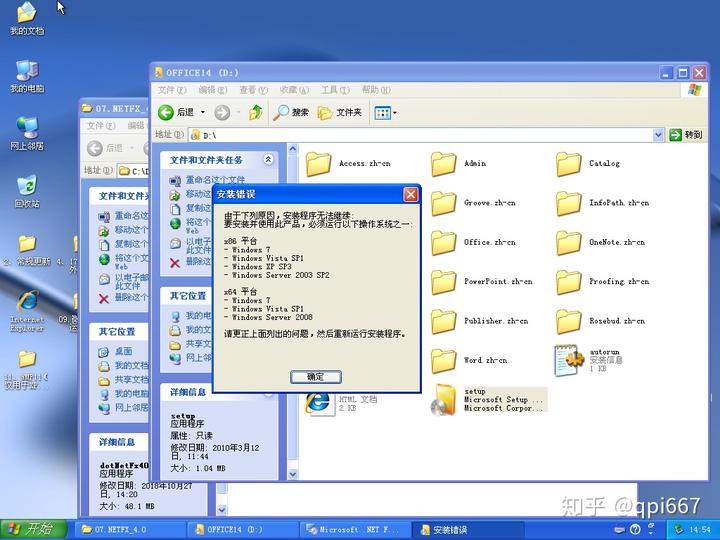
Task: Go up one folder level
Action: pos(256,112)
